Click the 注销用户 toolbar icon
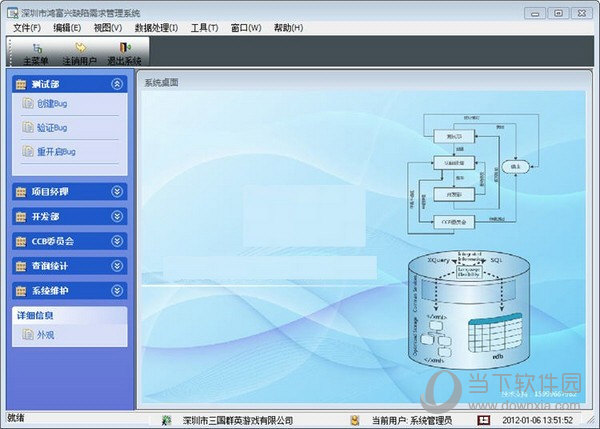Image resolution: width=600 pixels, height=429 pixels. click(81, 52)
